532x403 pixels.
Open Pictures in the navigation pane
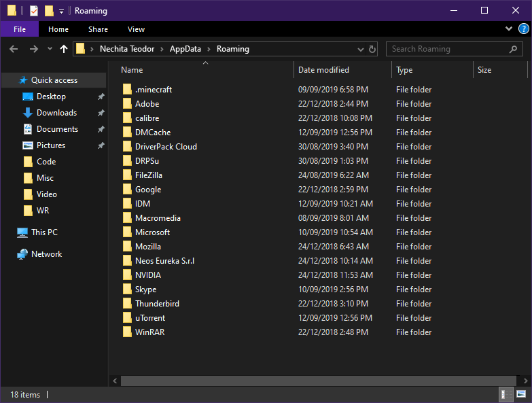[51, 145]
